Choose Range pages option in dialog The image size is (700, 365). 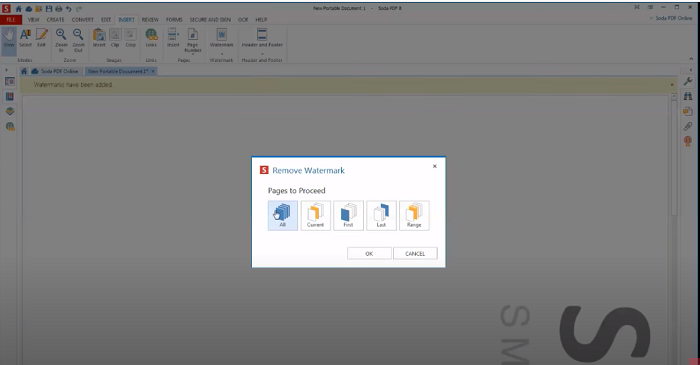(414, 216)
